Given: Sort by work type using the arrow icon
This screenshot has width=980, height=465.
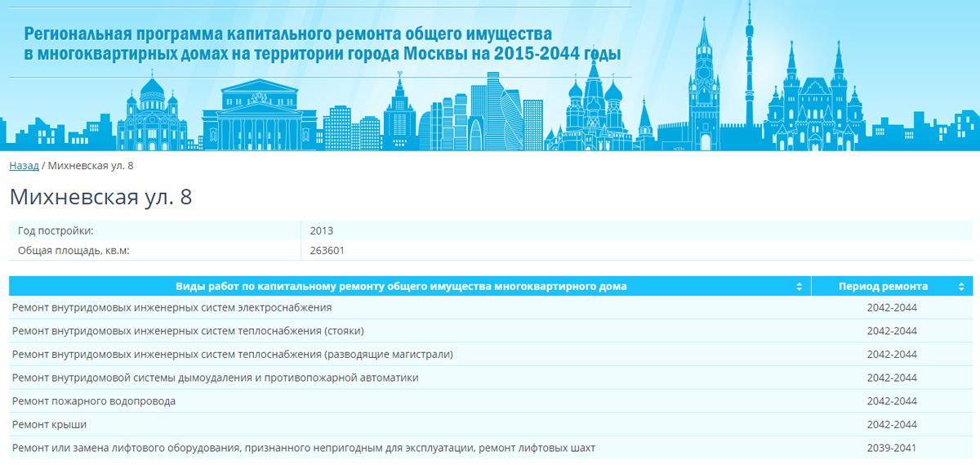Looking at the screenshot, I should tap(800, 287).
